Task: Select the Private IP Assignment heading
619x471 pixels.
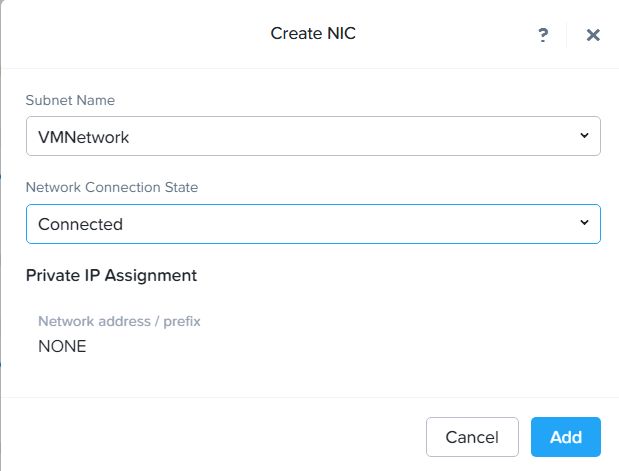Action: pyautogui.click(x=111, y=275)
